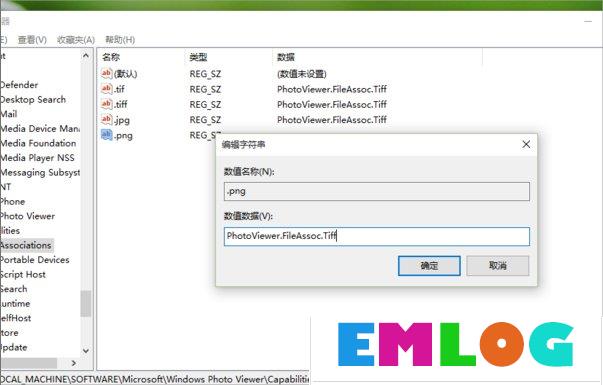This screenshot has width=603, height=385.
Task: Click the (默认) string value icon
Action: pos(107,73)
